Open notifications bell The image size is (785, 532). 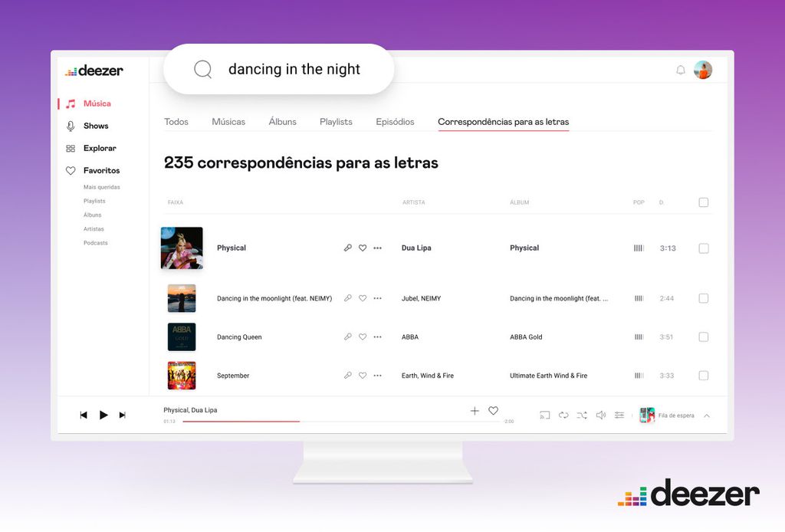(x=681, y=70)
